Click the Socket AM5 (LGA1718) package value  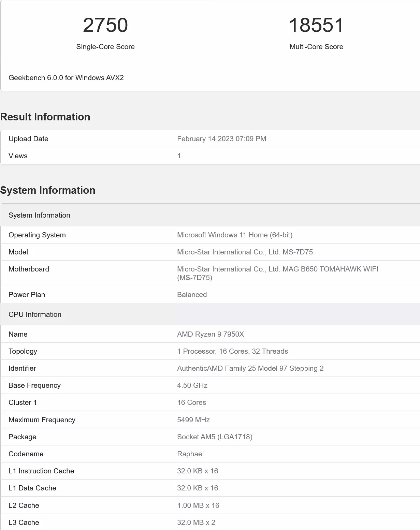[x=215, y=437]
